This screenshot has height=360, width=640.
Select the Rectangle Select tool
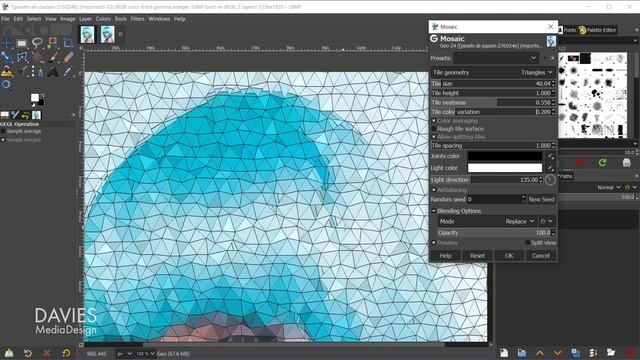pos(22,43)
